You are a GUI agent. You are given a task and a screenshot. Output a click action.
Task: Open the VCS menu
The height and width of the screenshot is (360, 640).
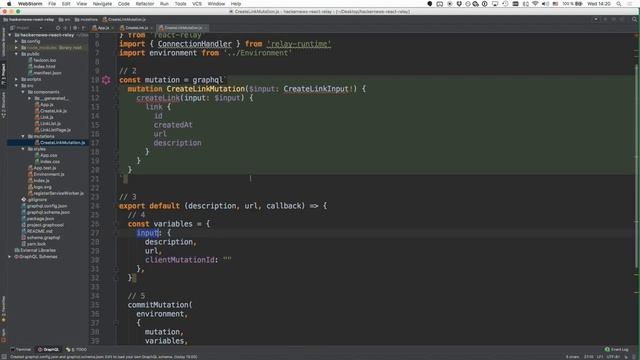197,4
